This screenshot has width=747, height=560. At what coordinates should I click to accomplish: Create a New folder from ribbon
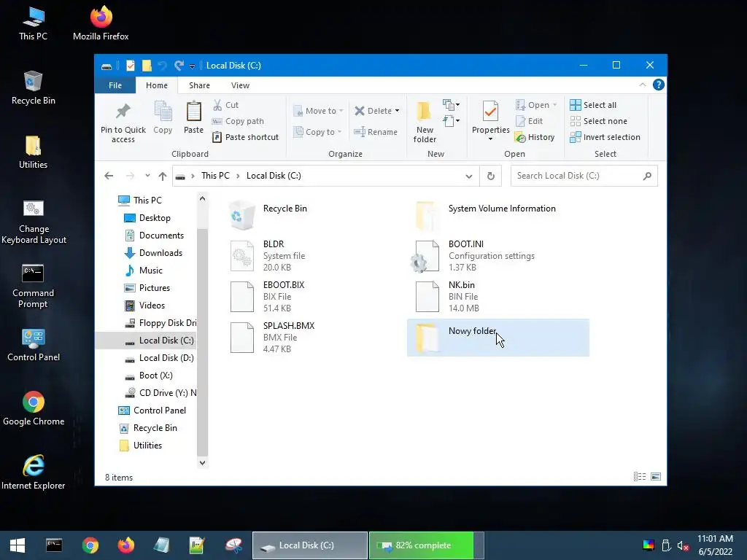(424, 122)
